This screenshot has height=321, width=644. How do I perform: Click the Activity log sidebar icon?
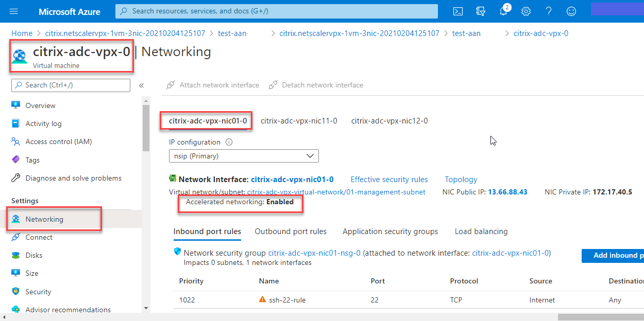pyautogui.click(x=16, y=123)
